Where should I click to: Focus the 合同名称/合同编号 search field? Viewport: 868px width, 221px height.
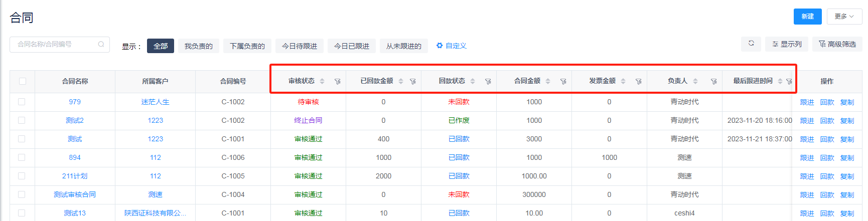55,44
